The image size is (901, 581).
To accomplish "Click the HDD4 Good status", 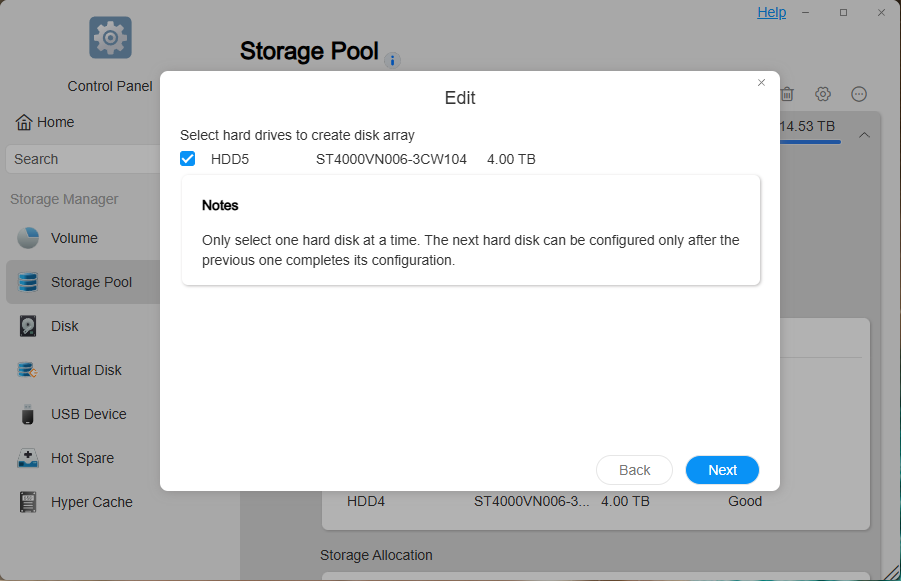I will (x=745, y=501).
